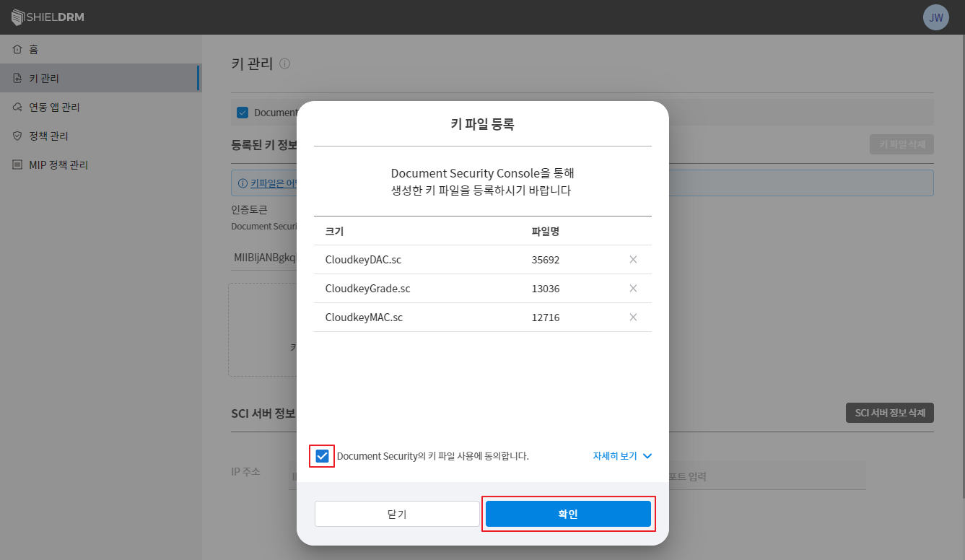The height and width of the screenshot is (560, 965).
Task: Click the value 13036
Action: [x=546, y=288]
